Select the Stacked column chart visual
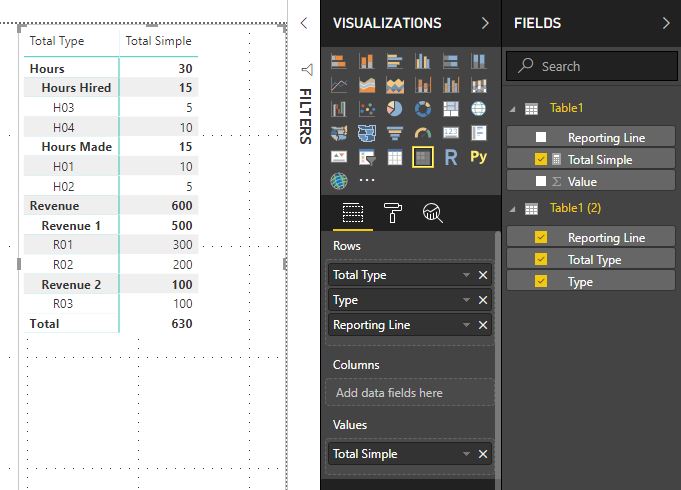 [367, 61]
